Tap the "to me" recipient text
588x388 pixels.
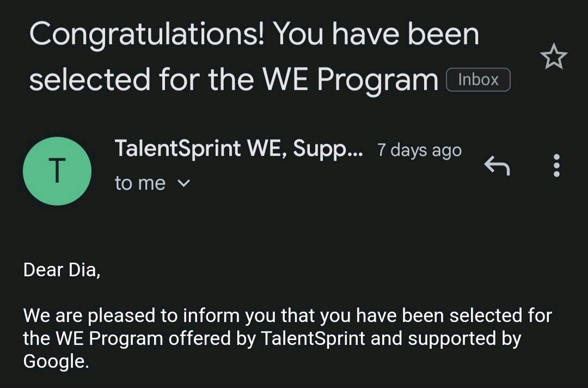pyautogui.click(x=140, y=183)
